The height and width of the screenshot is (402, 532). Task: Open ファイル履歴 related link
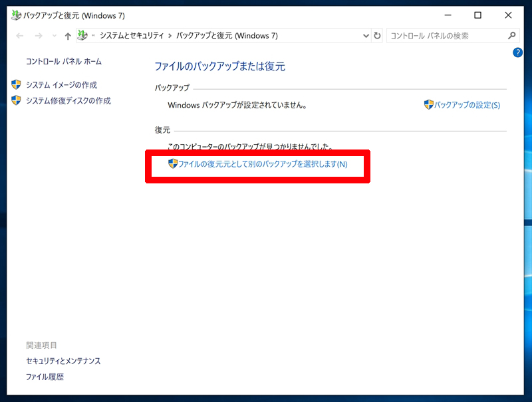[45, 377]
